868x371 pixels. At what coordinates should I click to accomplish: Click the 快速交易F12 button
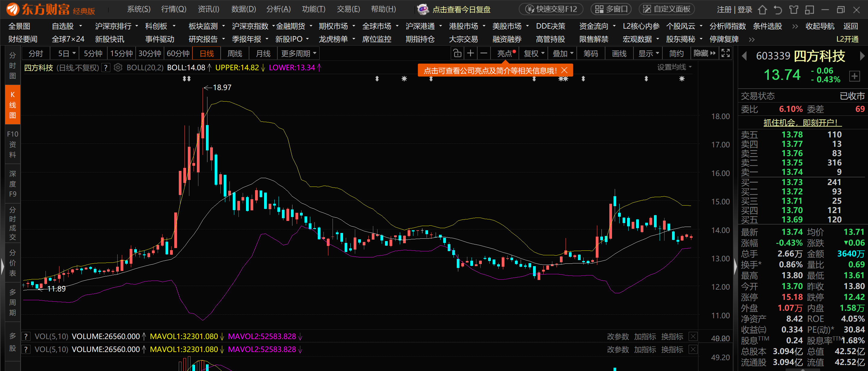(551, 9)
